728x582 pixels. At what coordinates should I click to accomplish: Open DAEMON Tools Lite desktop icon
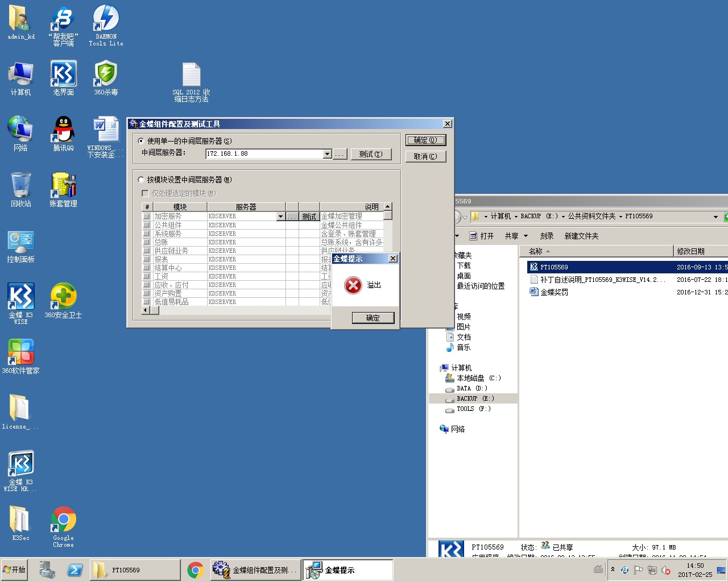(x=106, y=25)
